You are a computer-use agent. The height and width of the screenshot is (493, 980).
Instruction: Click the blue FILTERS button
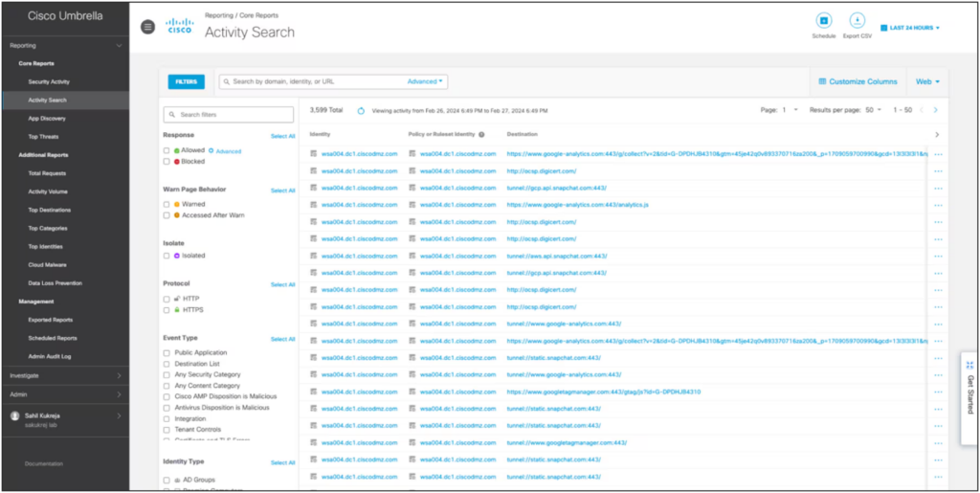(x=186, y=81)
